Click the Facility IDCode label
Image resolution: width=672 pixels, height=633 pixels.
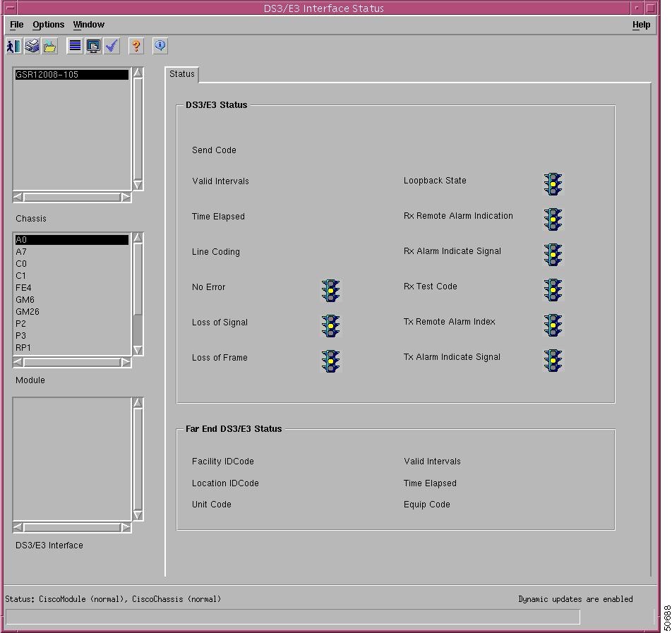(x=223, y=461)
